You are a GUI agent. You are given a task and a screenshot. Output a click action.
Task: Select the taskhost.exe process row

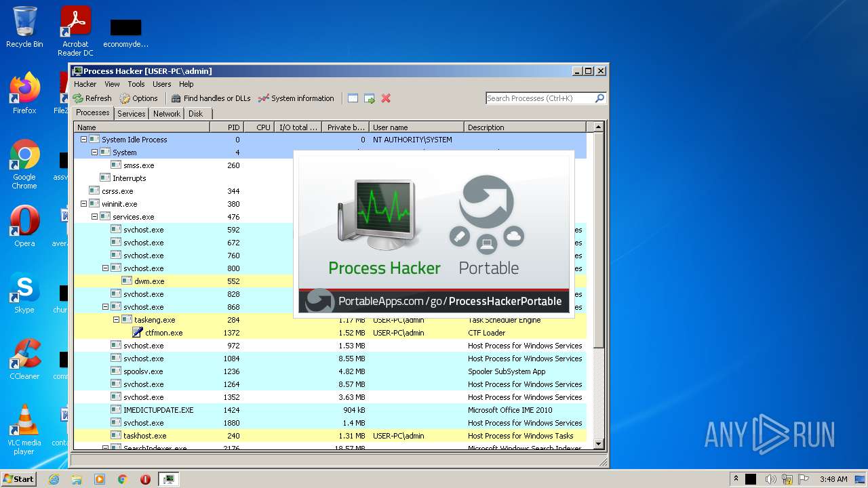[x=330, y=436]
